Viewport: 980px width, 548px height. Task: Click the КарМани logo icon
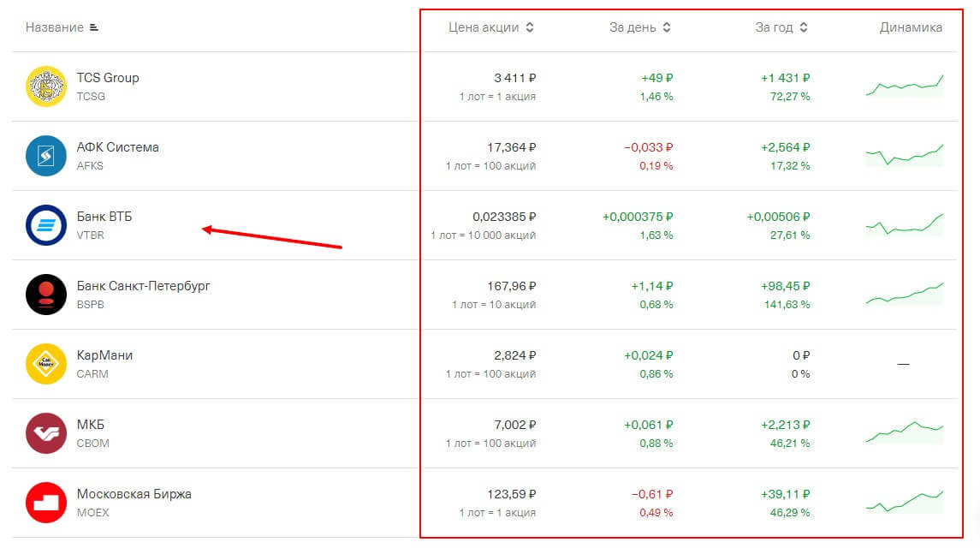click(x=46, y=364)
